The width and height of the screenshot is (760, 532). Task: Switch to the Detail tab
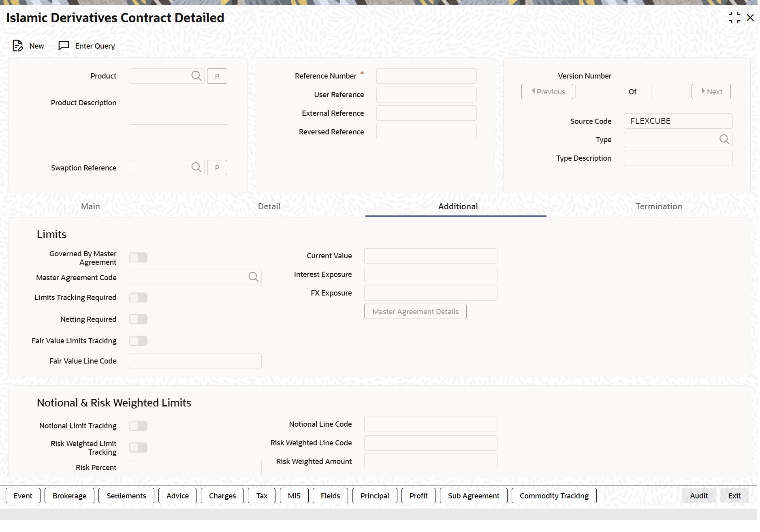(x=269, y=206)
